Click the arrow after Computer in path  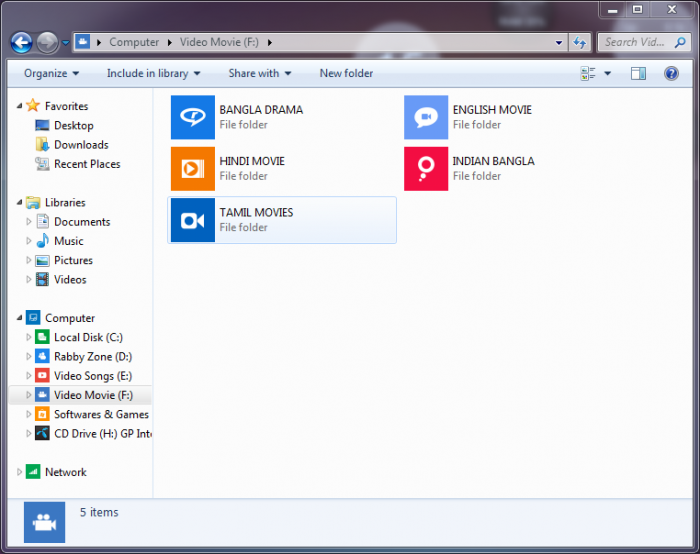click(170, 42)
